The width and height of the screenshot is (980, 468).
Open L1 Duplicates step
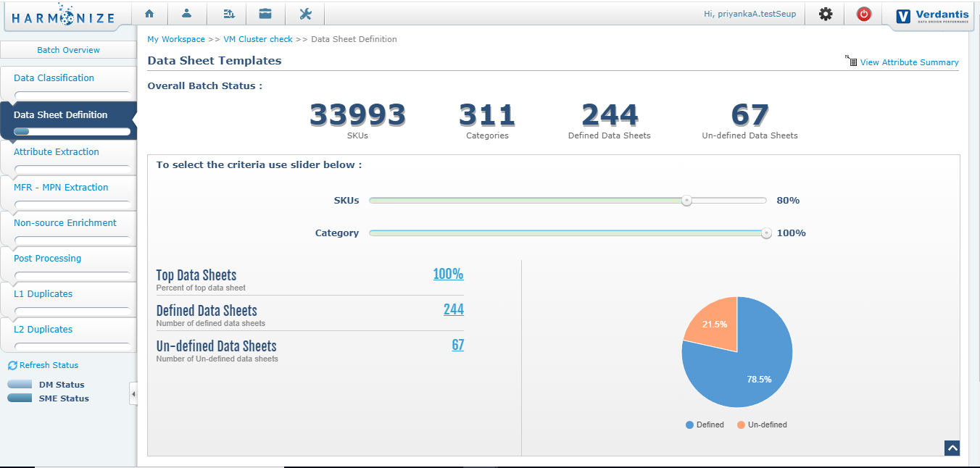[43, 293]
